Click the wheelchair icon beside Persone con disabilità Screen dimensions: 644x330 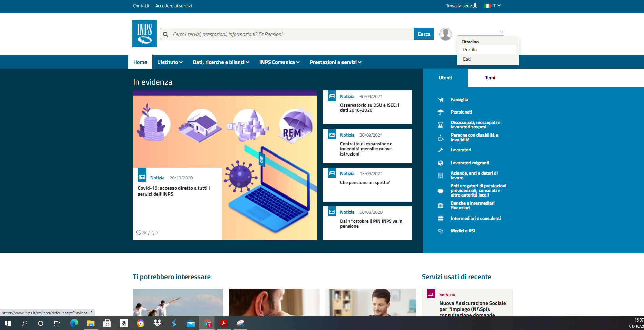[441, 138]
